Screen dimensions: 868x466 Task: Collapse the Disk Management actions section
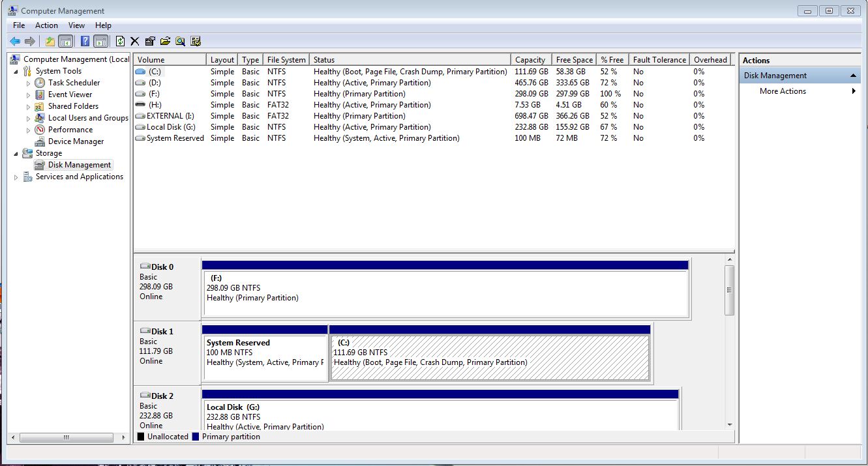click(853, 76)
